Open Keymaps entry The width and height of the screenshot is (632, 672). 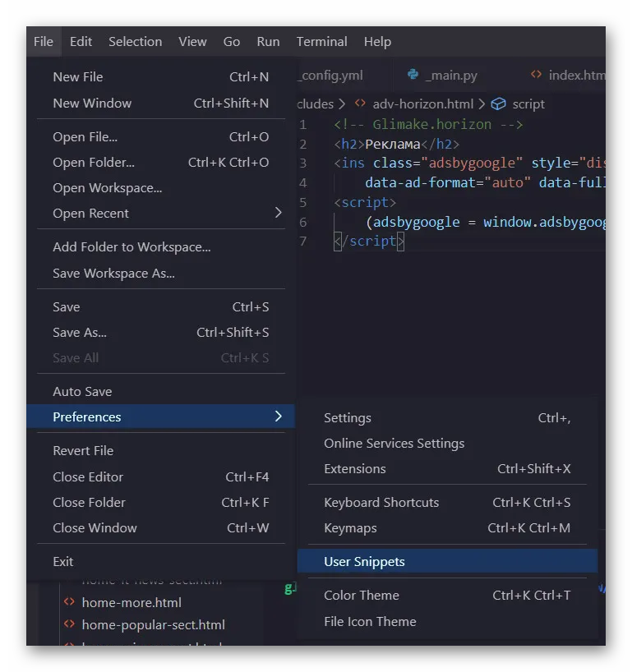pos(447,528)
